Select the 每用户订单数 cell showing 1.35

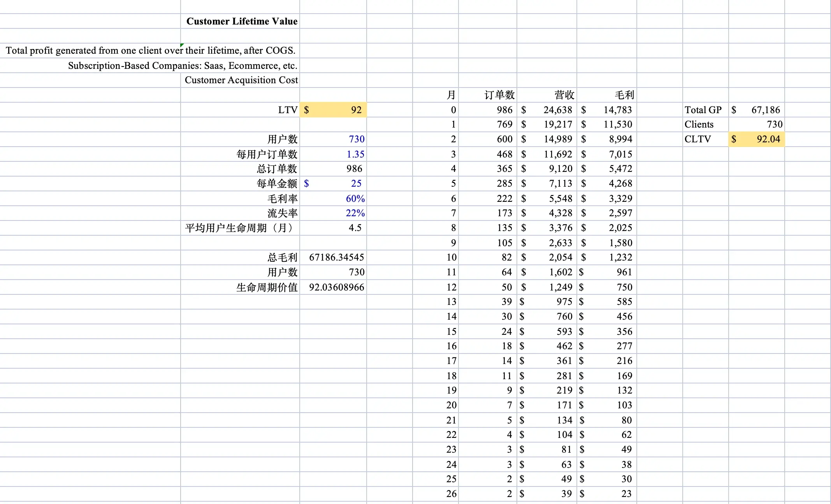pyautogui.click(x=333, y=154)
